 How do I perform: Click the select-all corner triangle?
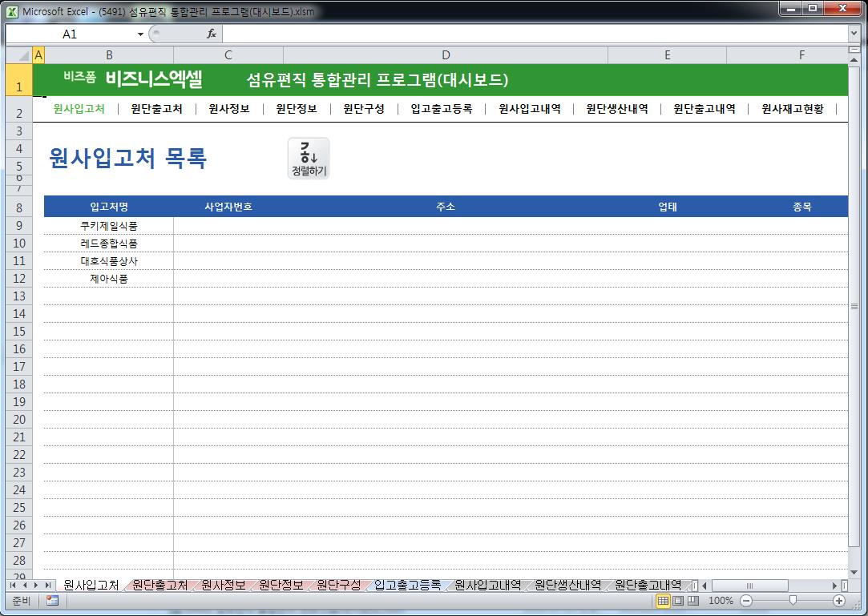click(x=18, y=54)
